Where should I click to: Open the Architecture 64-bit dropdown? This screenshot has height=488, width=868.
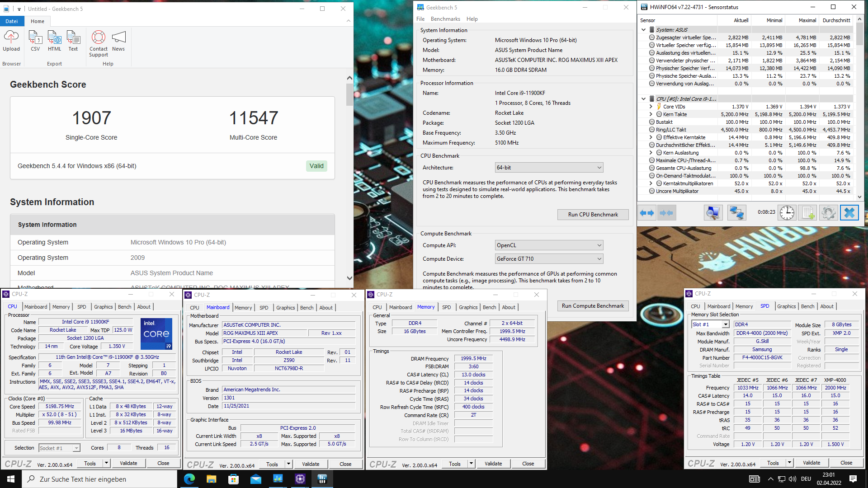[549, 168]
